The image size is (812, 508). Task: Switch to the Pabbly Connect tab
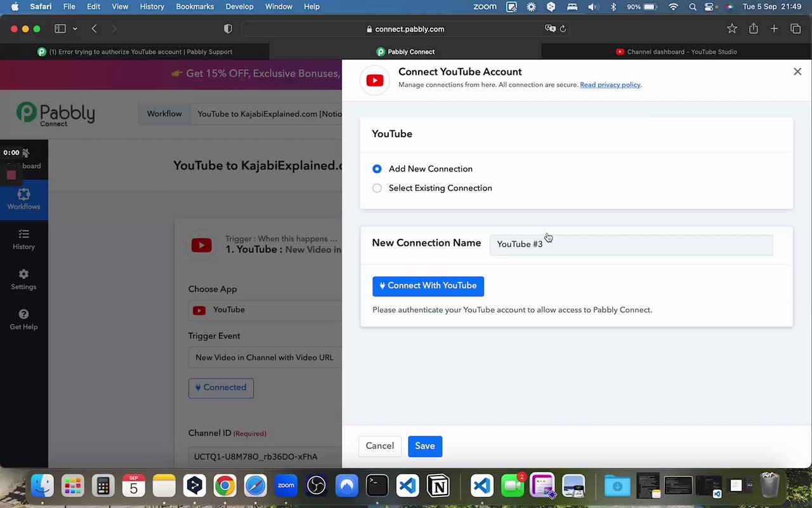click(405, 51)
